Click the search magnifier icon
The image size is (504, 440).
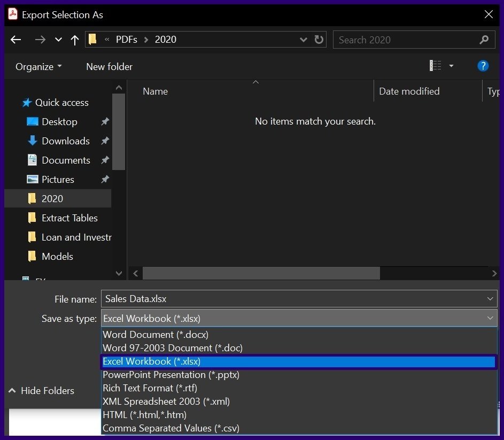(x=484, y=40)
